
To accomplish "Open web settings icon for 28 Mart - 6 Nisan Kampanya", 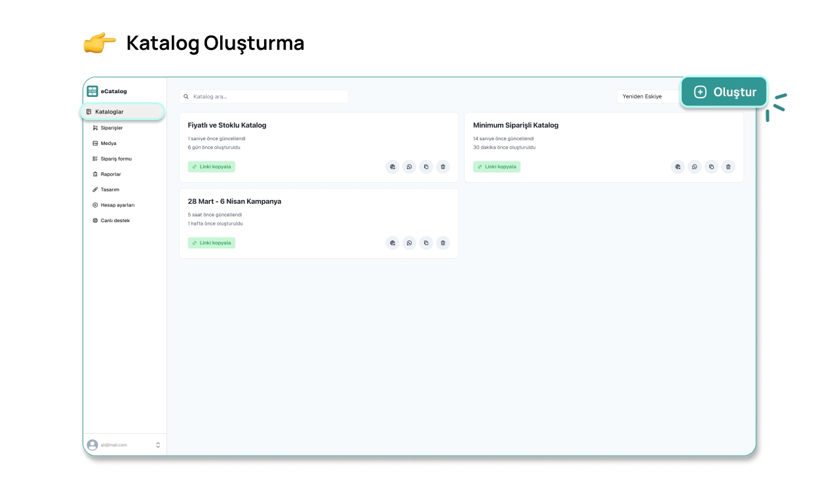I will click(393, 243).
